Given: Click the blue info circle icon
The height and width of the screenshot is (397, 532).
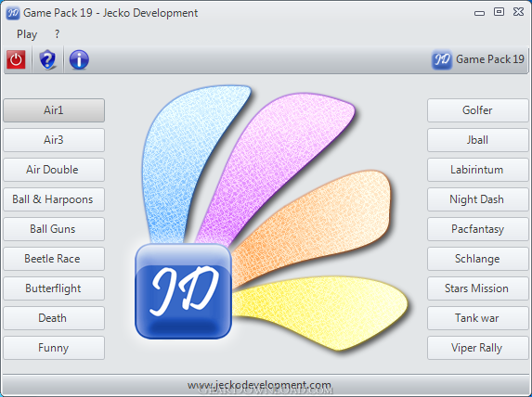Looking at the screenshot, I should 79,59.
